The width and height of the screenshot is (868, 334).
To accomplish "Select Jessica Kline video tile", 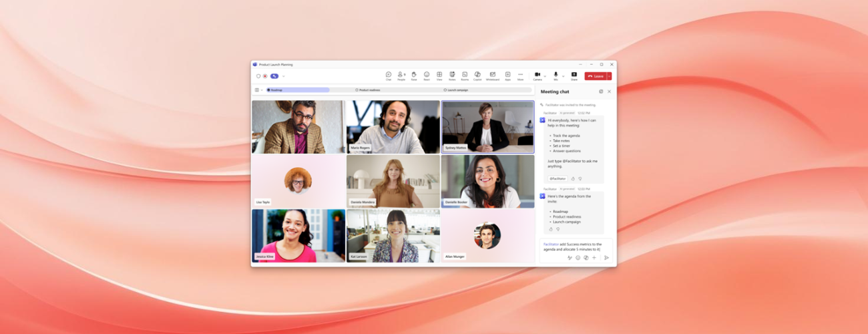I will (x=298, y=236).
